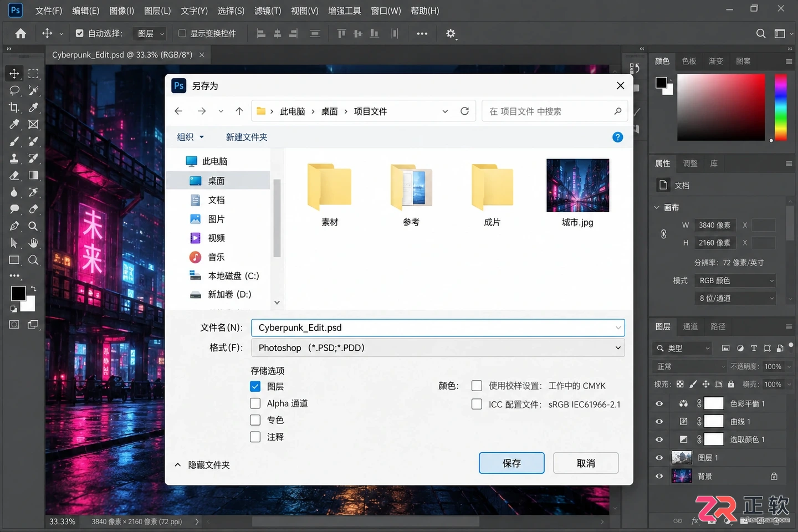Screen dimensions: 798x532
Task: Open the 图像(I) menu
Action: point(122,11)
